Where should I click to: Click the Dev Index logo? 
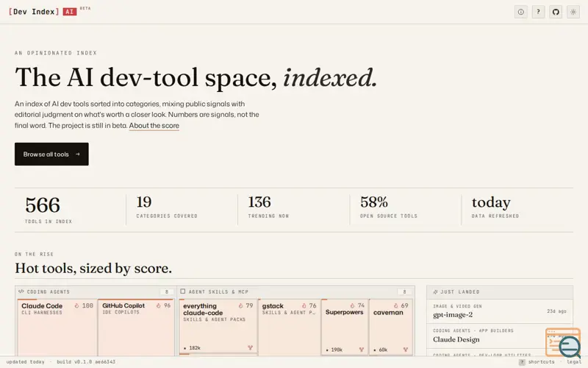pyautogui.click(x=34, y=12)
